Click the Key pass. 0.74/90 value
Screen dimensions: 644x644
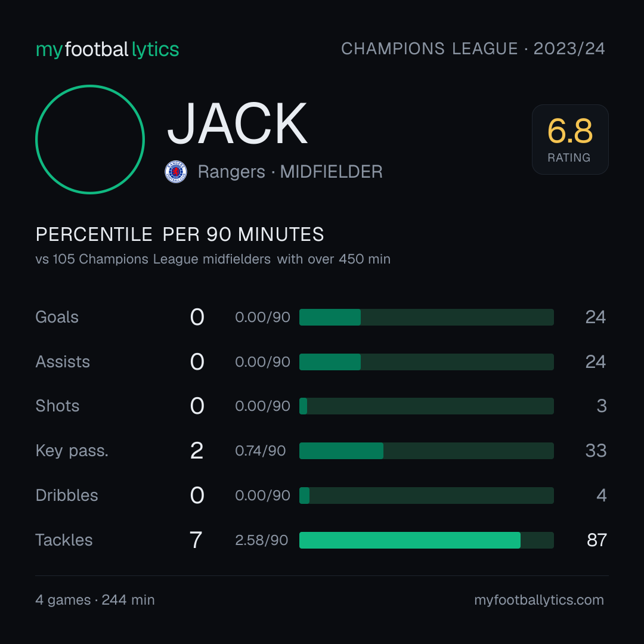click(261, 451)
